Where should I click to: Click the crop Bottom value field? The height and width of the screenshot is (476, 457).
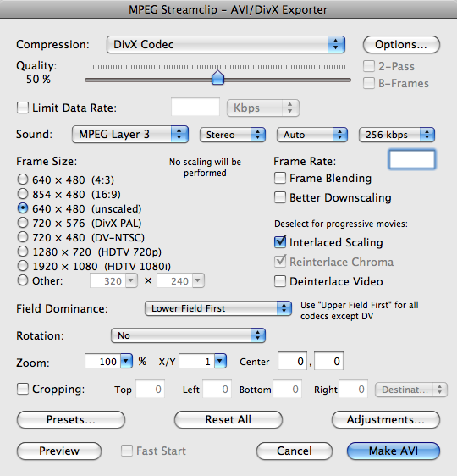click(287, 389)
